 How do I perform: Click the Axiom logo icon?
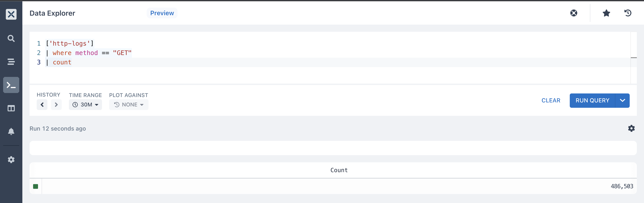11,14
